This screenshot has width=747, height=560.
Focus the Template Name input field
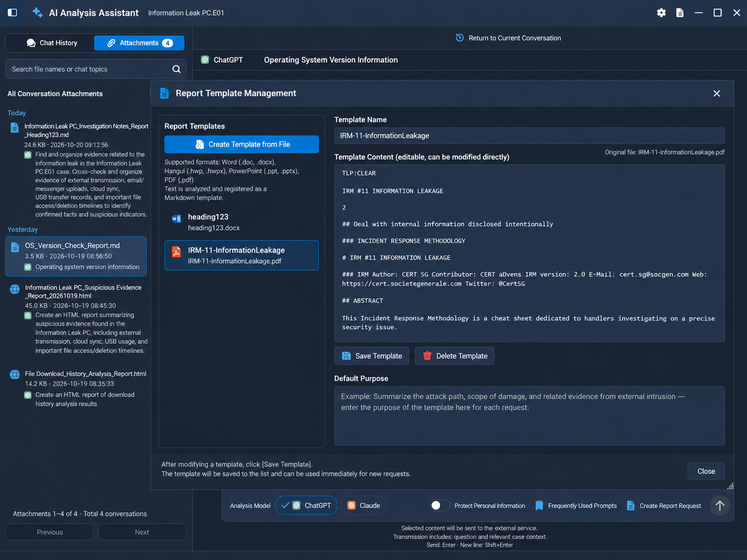(529, 136)
